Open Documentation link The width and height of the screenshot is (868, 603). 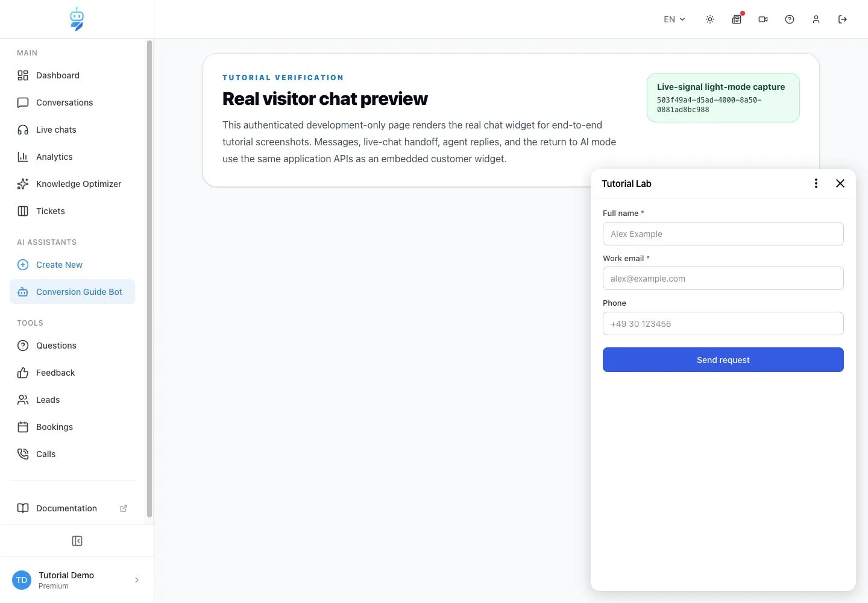pos(72,508)
